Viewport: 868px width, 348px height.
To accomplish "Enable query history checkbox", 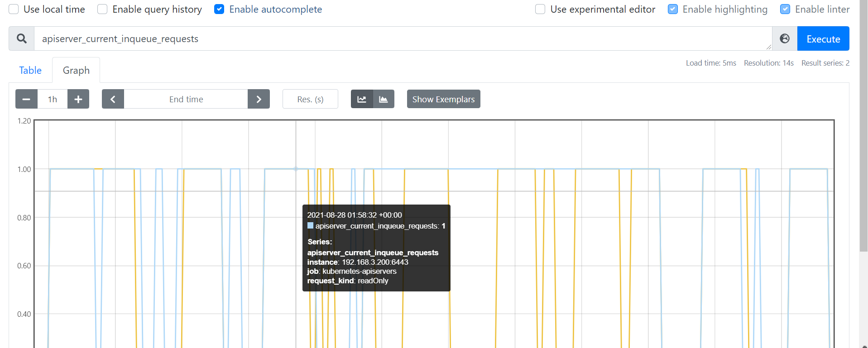I will pyautogui.click(x=103, y=9).
